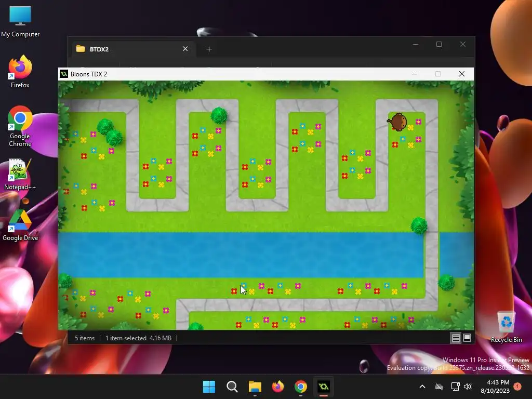Minimize the Bloons TDX 2 window

pyautogui.click(x=415, y=74)
